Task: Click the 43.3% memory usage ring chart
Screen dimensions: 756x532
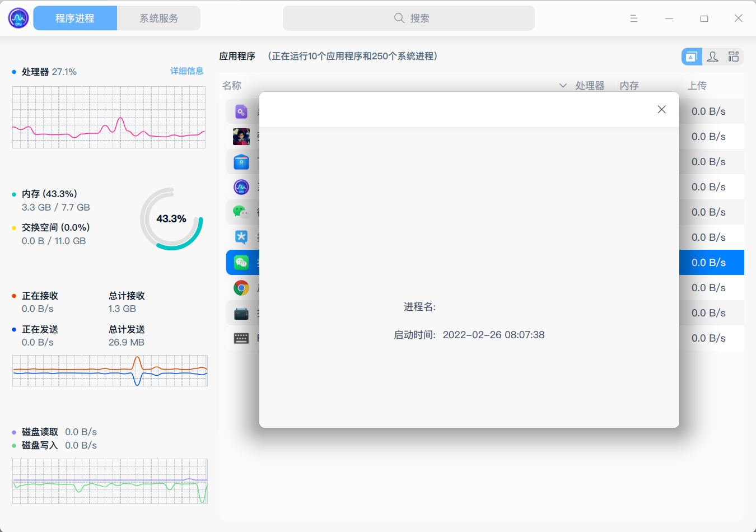Action: click(171, 219)
